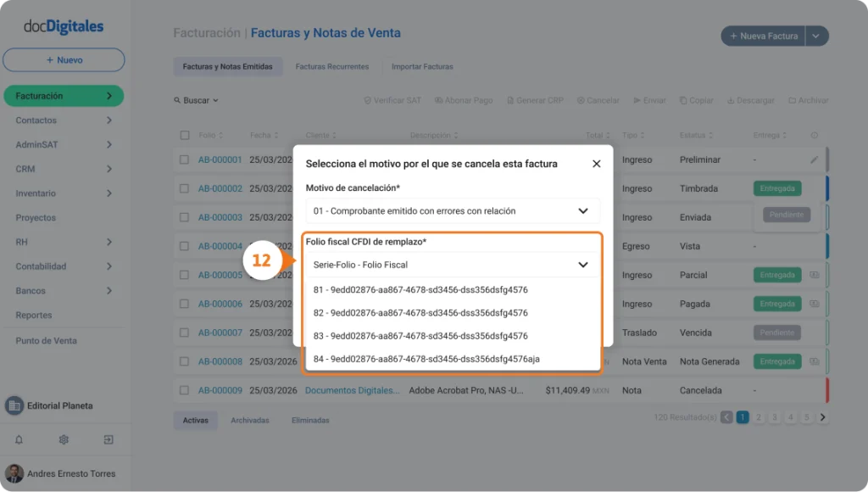Screen dimensions: 868x492
Task: Click the logout icon in sidebar footer
Action: coord(108,439)
